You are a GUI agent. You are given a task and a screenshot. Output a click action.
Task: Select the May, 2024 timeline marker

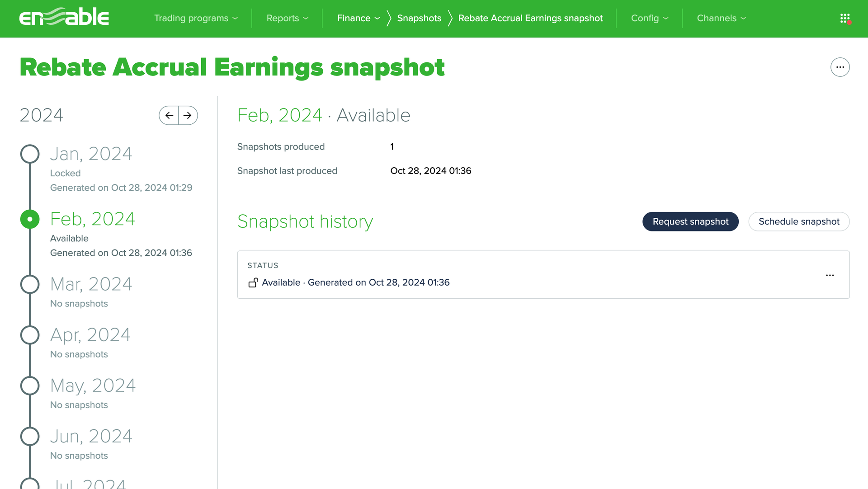(30, 386)
